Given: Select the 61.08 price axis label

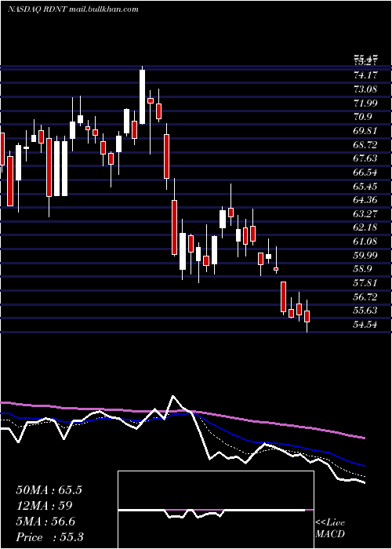Looking at the screenshot, I should point(365,242).
